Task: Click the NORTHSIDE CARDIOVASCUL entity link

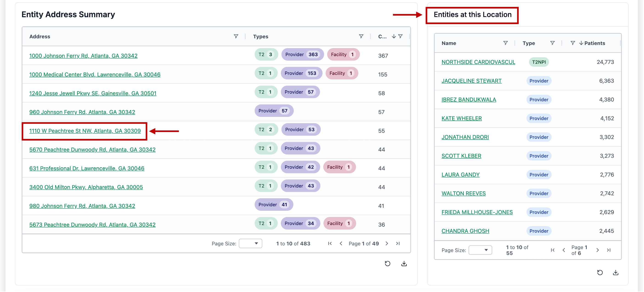Action: [478, 62]
